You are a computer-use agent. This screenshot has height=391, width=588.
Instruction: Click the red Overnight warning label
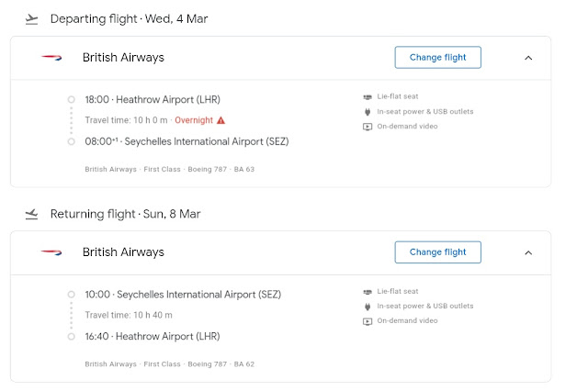pos(194,120)
